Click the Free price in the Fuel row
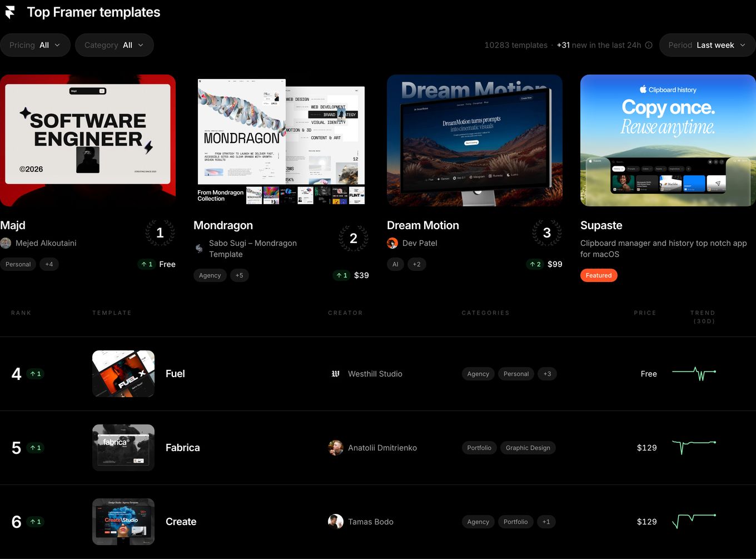This screenshot has width=756, height=559. point(649,374)
